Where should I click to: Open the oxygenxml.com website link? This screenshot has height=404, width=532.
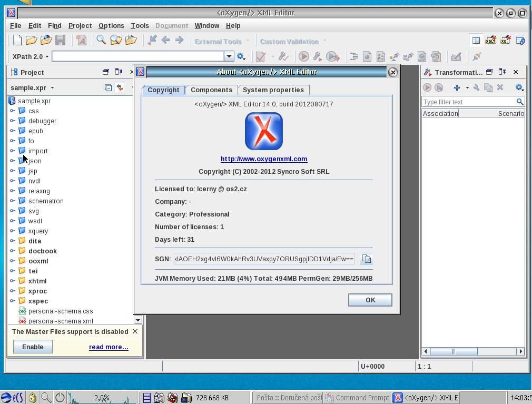pyautogui.click(x=264, y=159)
